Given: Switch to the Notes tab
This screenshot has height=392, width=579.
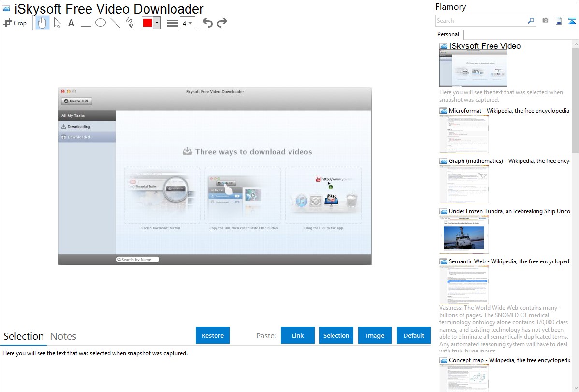Looking at the screenshot, I should click(x=63, y=336).
